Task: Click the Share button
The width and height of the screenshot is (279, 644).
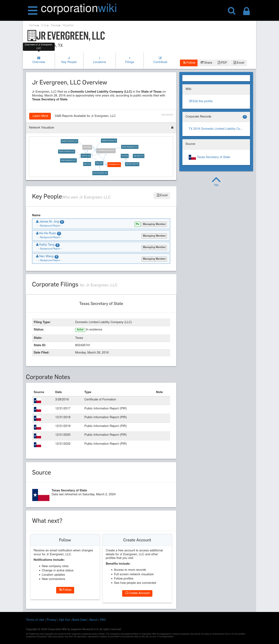Action: coord(206,63)
